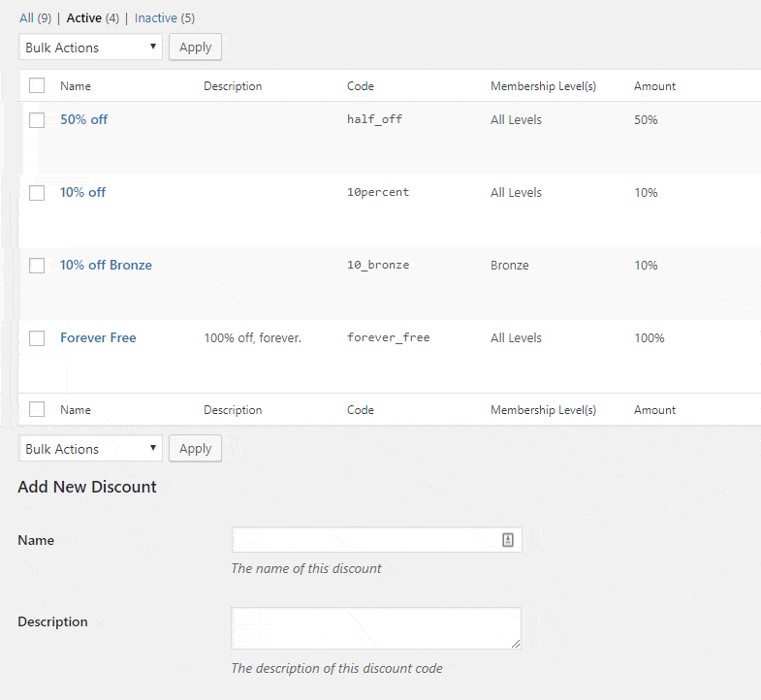Open the 50% off discount
This screenshot has width=761, height=700.
83,120
